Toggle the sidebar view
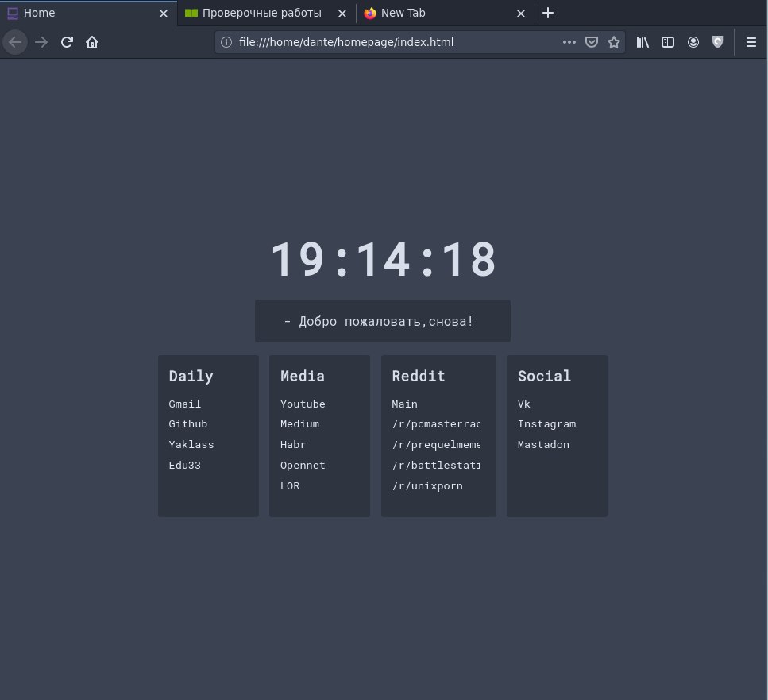 (x=668, y=42)
